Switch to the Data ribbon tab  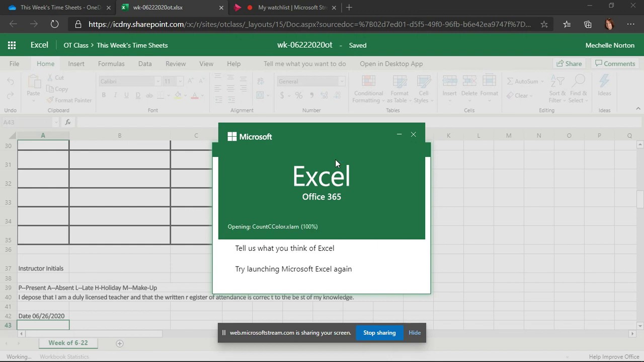[x=145, y=64]
